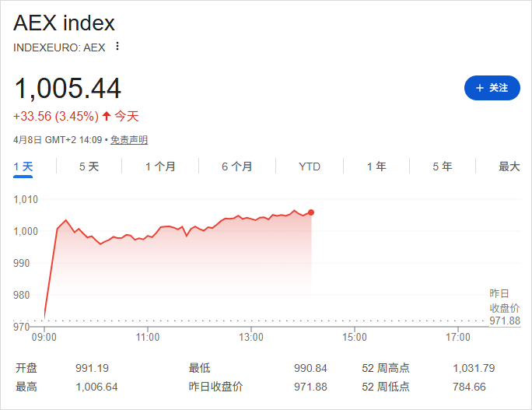Click the 52 周高点 value 1,031.79
The image size is (532, 410).
point(474,368)
